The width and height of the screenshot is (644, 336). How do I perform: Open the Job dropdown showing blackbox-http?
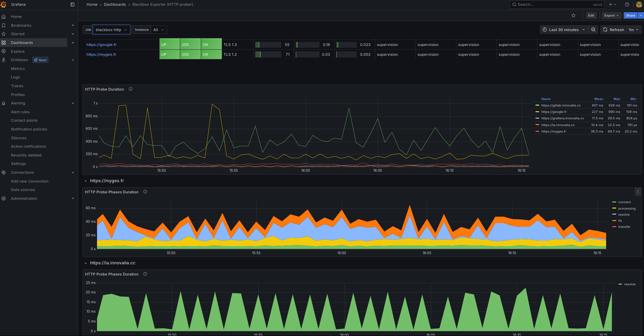tap(111, 29)
